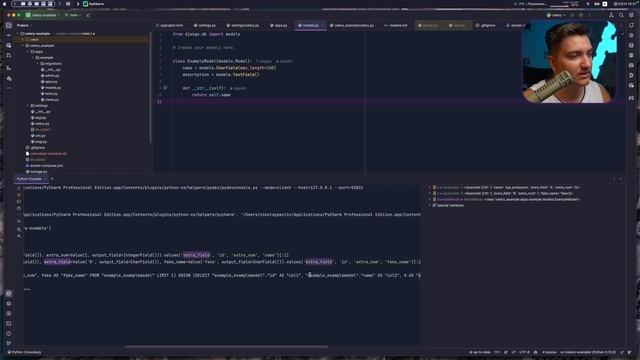Click the Git commit tool window icon in left stripe
Viewport: 640px width, 360px height.
tap(9, 35)
